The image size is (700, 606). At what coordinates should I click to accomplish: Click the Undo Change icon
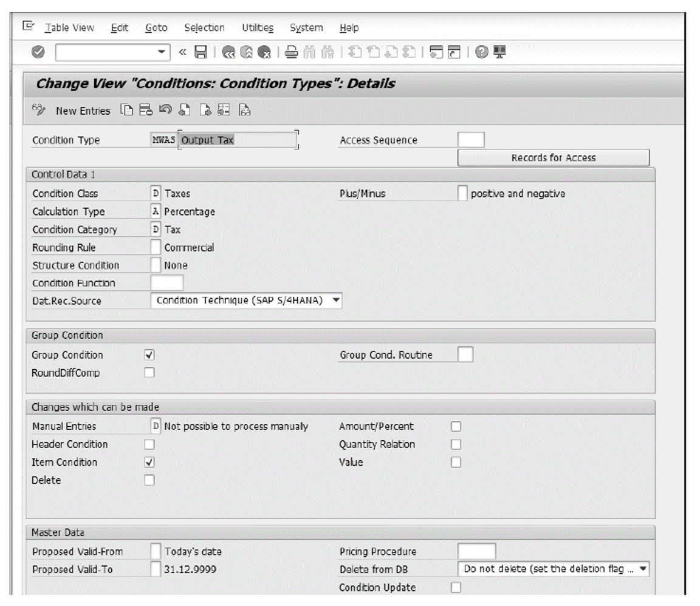click(x=165, y=110)
